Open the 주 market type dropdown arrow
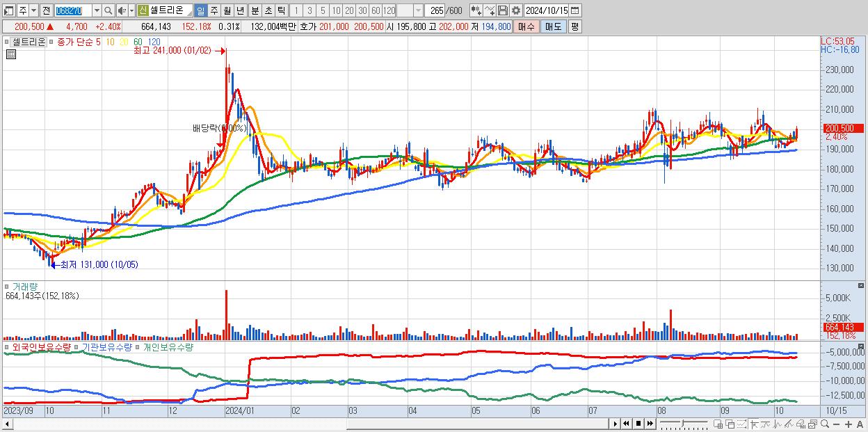 coord(33,10)
